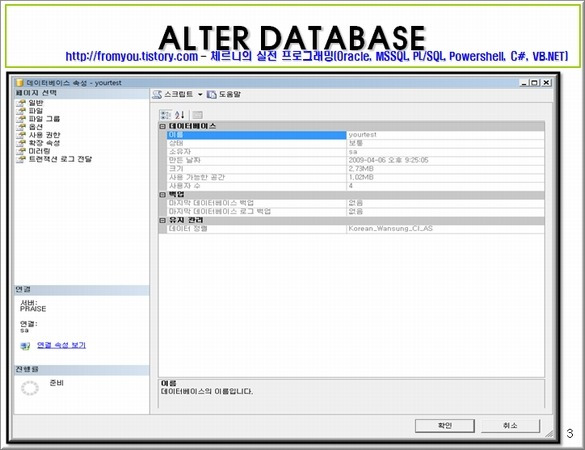This screenshot has width=585, height=450.
Task: Select the 만든 날짜 property row
Action: click(x=355, y=160)
